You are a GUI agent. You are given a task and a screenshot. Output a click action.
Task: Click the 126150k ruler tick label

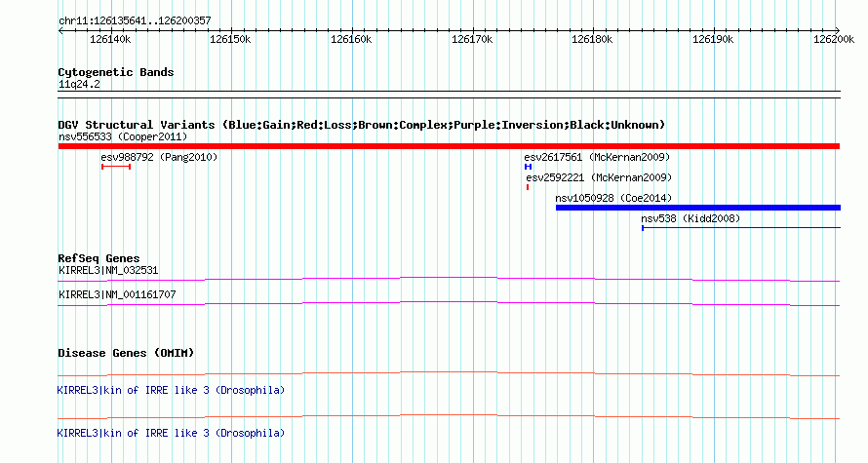point(230,39)
